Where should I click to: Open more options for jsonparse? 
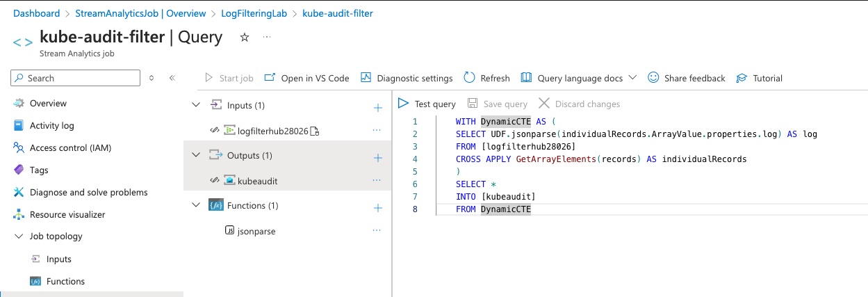[377, 230]
